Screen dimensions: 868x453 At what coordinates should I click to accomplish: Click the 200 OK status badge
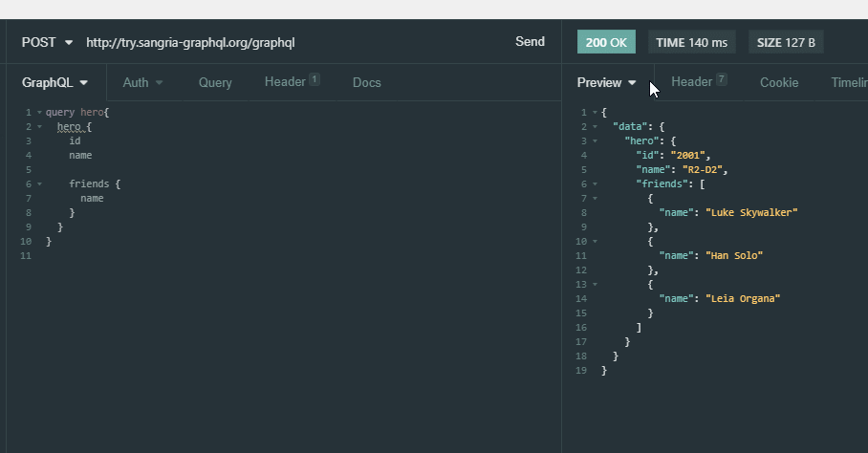click(x=606, y=42)
